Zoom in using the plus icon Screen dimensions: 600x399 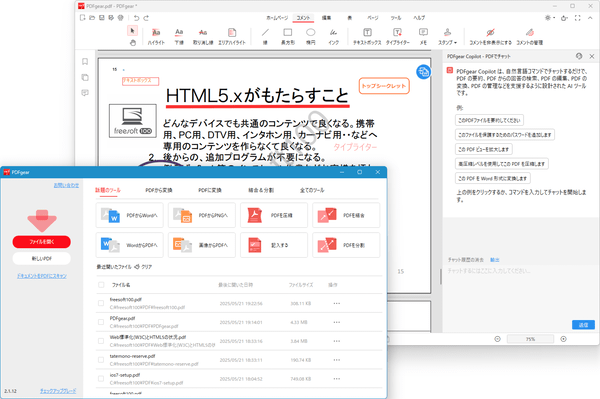click(563, 339)
